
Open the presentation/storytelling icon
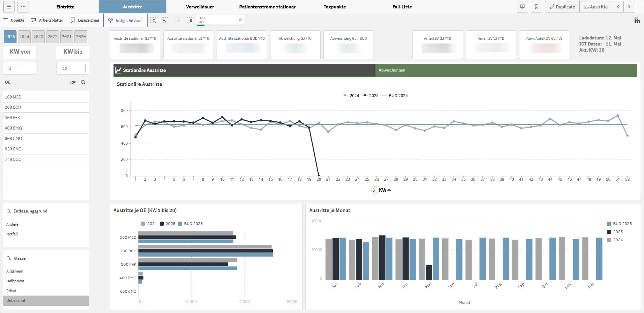[x=522, y=7]
